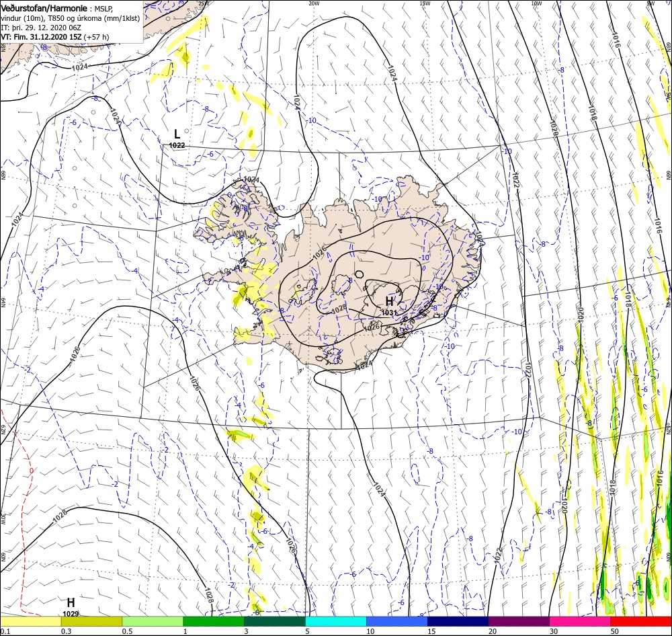Click the light green 0.5–1 mm legend swatch
The width and height of the screenshot is (672, 636).
pyautogui.click(x=153, y=621)
